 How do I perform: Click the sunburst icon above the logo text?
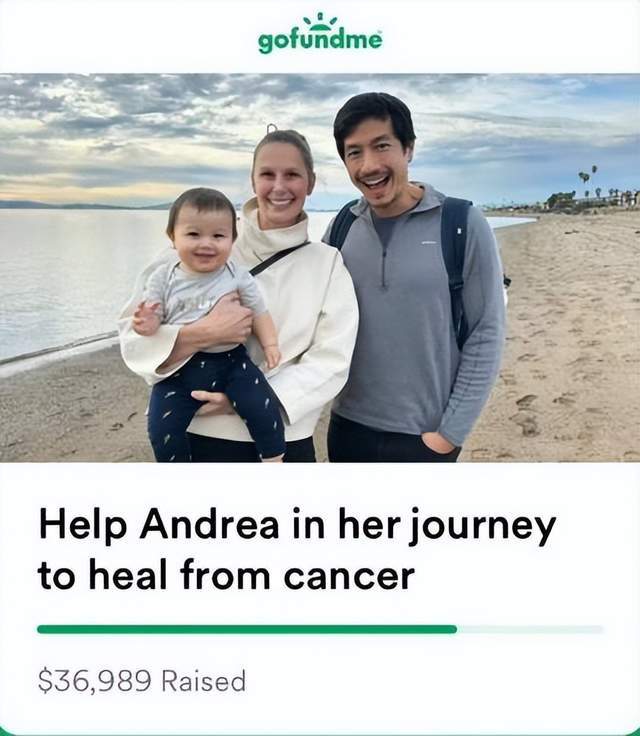[320, 22]
